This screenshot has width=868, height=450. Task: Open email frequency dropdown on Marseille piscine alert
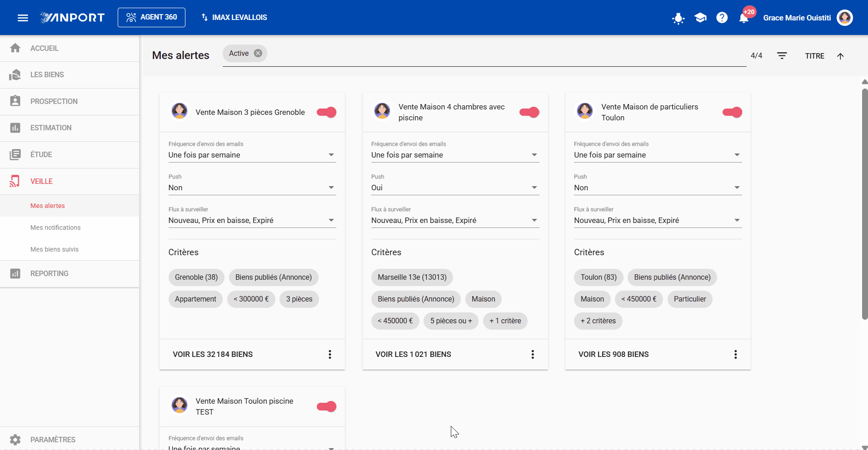(455, 155)
